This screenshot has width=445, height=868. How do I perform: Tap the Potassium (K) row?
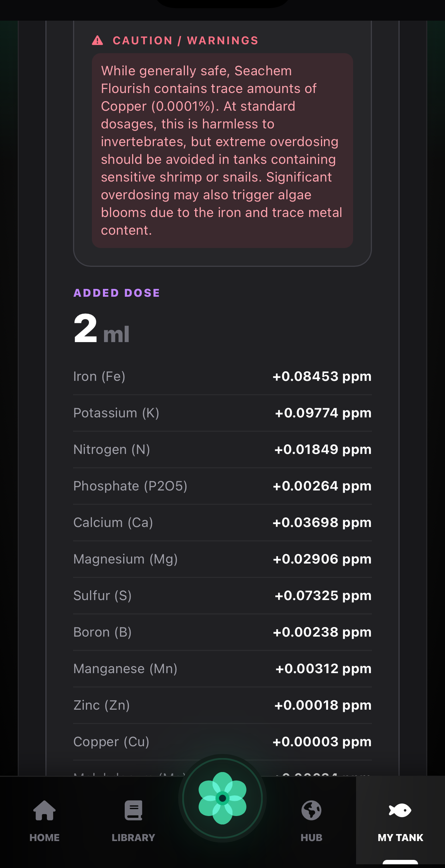point(222,413)
